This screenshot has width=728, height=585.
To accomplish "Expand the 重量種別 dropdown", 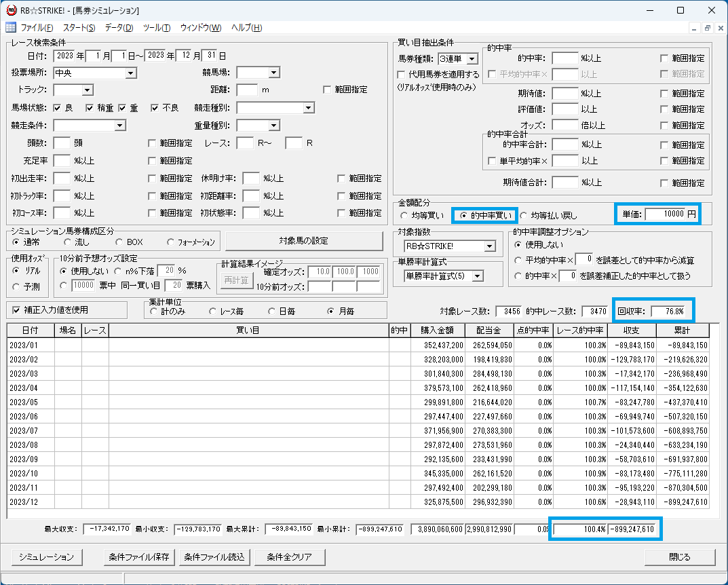I will [273, 126].
